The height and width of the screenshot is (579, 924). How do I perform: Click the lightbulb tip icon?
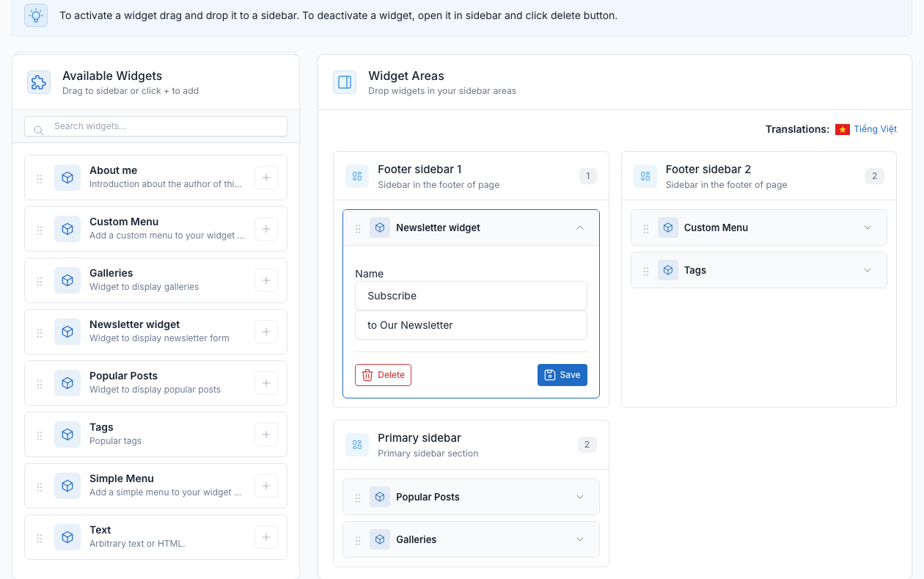point(36,15)
